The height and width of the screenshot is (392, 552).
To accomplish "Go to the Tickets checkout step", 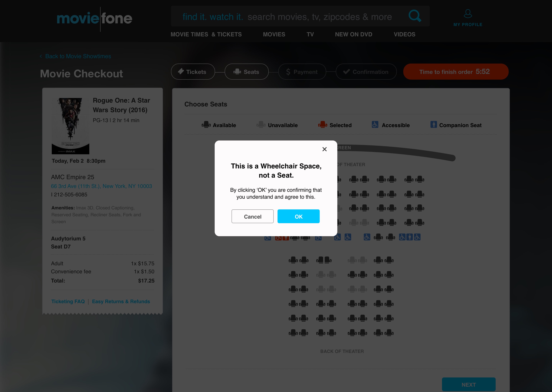I will (193, 72).
